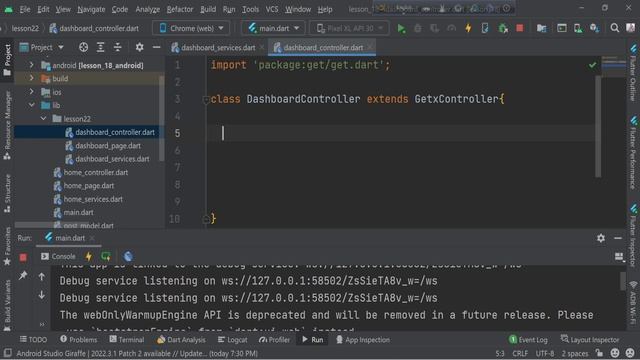Open Flutter Performance side panel
Screen dimensions: 640x360
point(633,153)
